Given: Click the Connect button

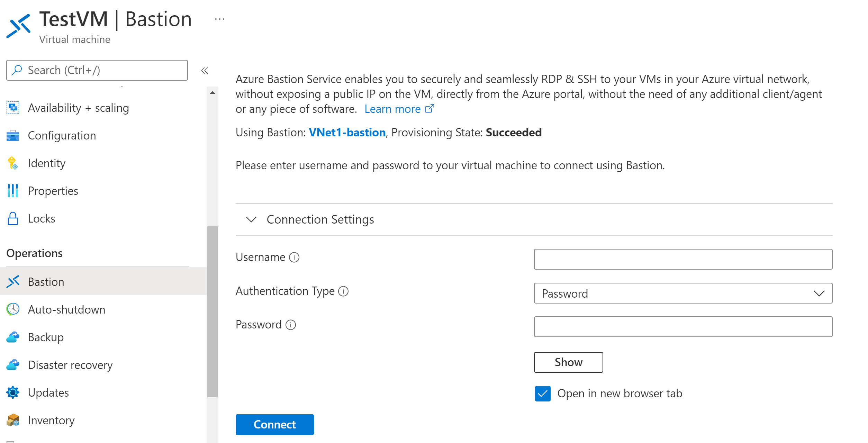Looking at the screenshot, I should click(275, 424).
